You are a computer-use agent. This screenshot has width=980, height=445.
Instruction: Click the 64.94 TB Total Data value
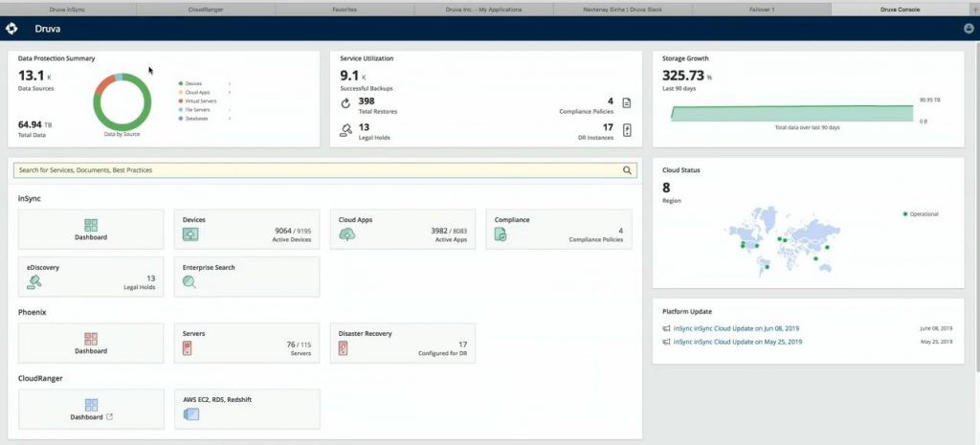[35, 124]
